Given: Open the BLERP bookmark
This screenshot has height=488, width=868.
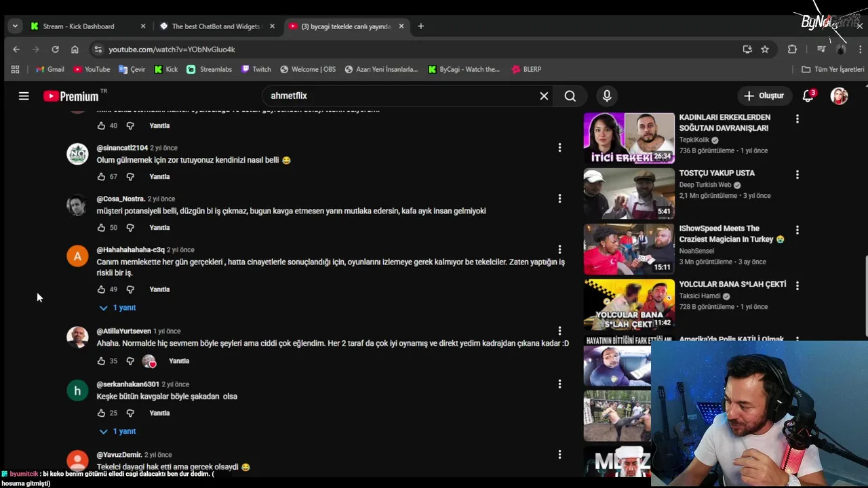Looking at the screenshot, I should [526, 69].
